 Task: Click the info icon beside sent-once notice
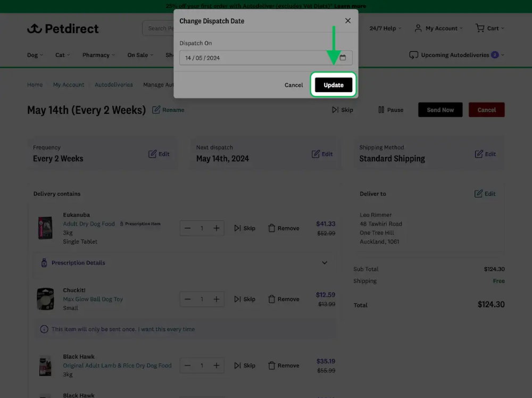44,329
